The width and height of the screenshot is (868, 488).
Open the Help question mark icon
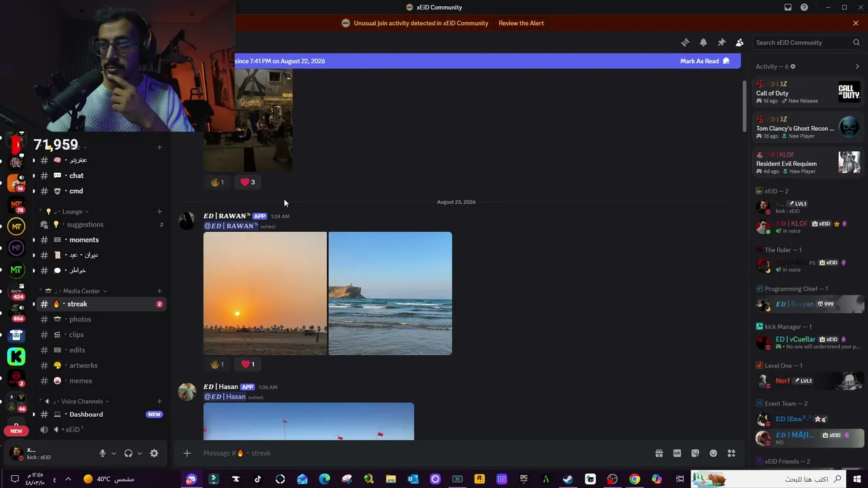coord(804,7)
